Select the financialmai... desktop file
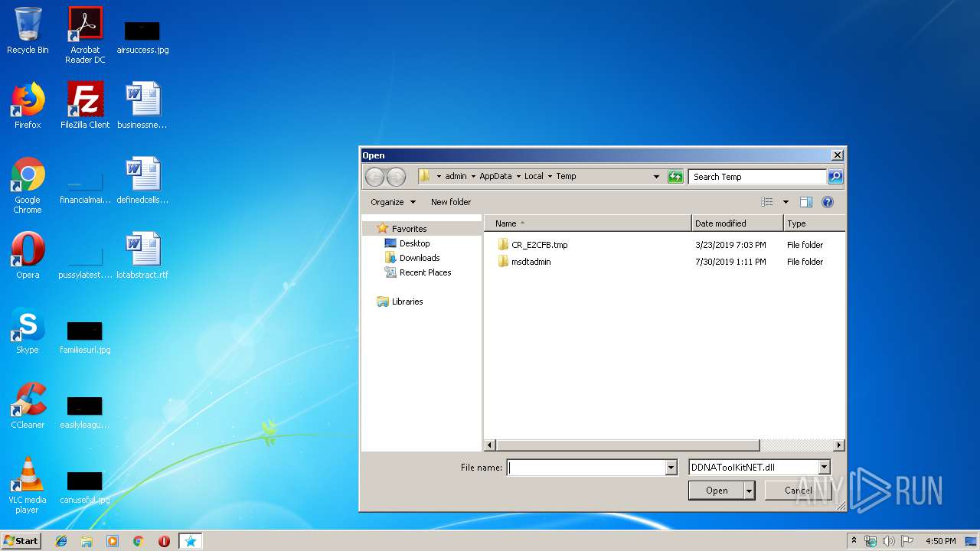The height and width of the screenshot is (551, 980). [x=85, y=188]
